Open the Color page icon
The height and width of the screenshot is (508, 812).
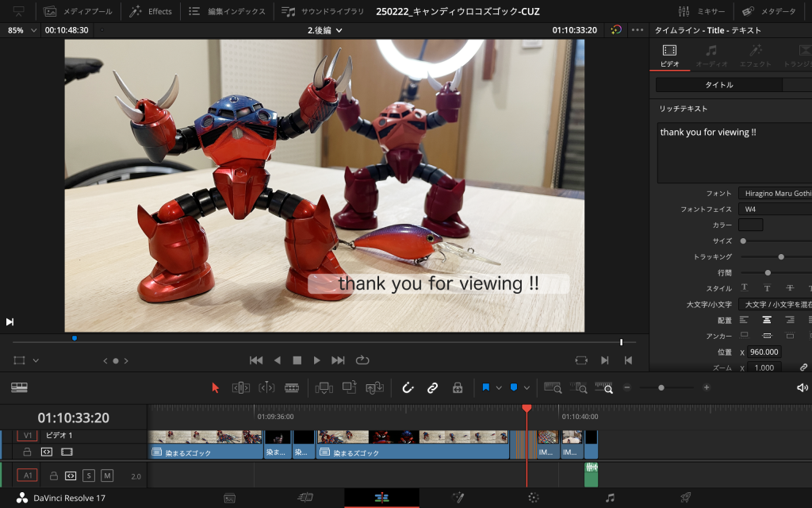534,498
